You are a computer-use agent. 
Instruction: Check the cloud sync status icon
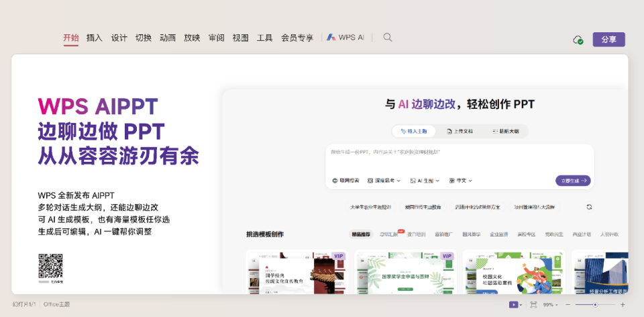point(578,40)
